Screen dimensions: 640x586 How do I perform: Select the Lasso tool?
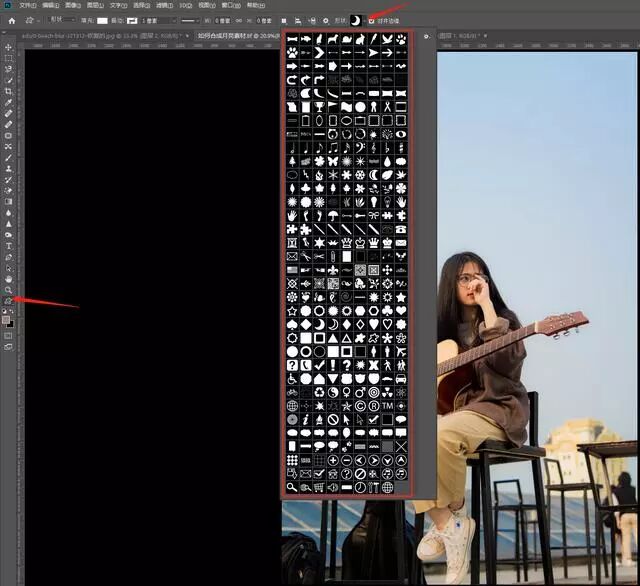click(8, 69)
